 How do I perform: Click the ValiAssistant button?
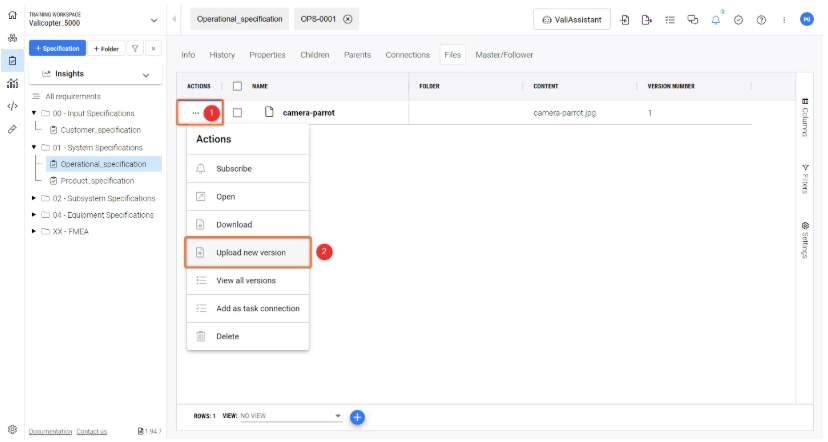pyautogui.click(x=572, y=20)
